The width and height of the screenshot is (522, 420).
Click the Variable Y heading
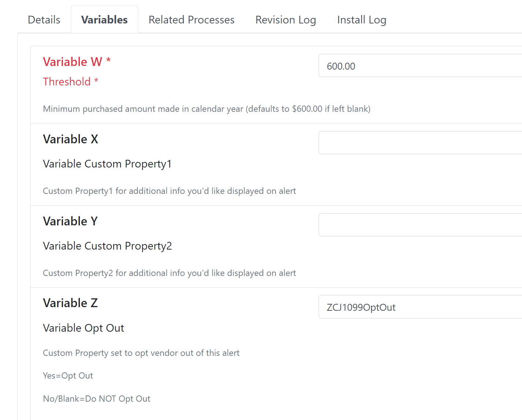[70, 221]
